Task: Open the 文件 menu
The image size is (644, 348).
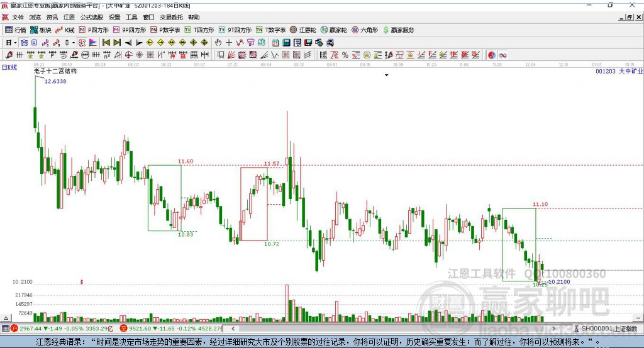Action: click(x=18, y=17)
